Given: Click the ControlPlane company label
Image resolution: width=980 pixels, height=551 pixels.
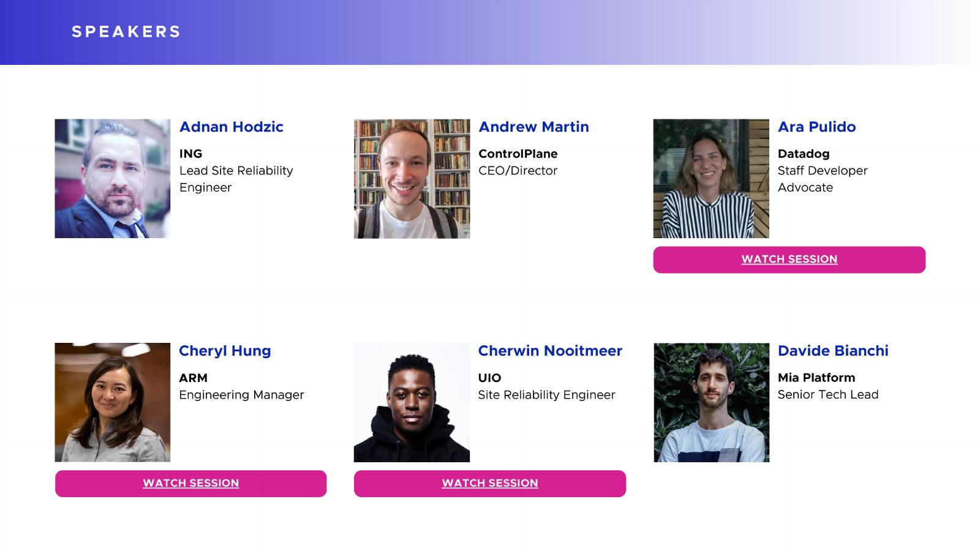Looking at the screenshot, I should [x=518, y=154].
